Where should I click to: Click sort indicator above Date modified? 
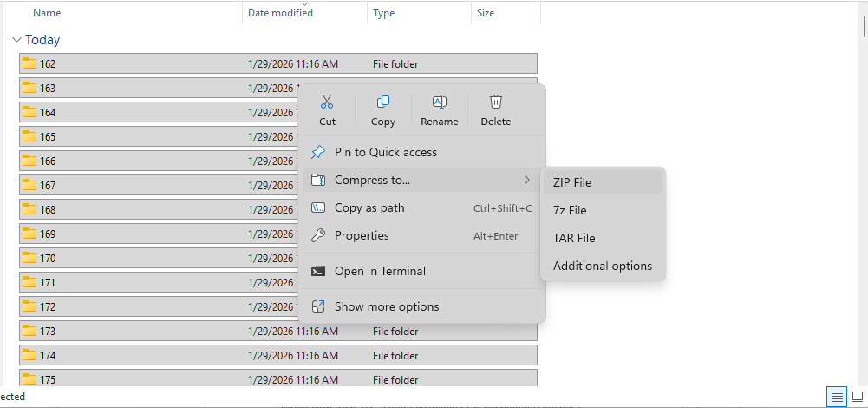point(304,3)
